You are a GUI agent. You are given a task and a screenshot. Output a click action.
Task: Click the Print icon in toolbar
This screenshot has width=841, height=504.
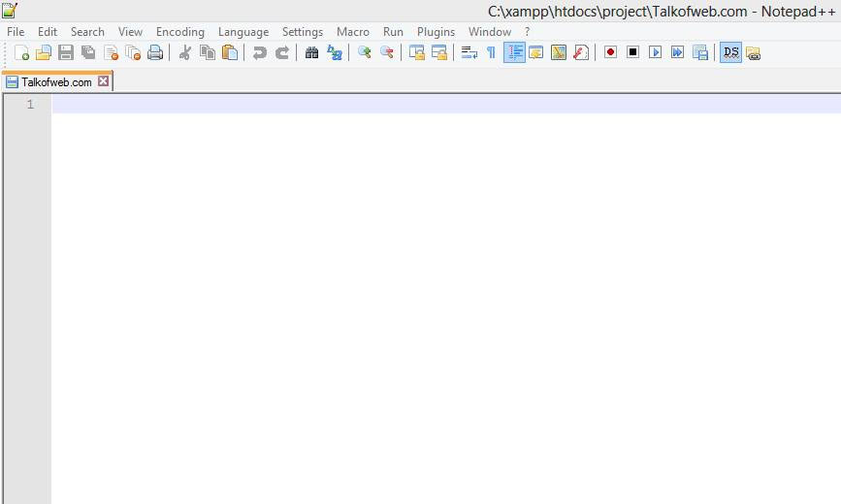(155, 52)
